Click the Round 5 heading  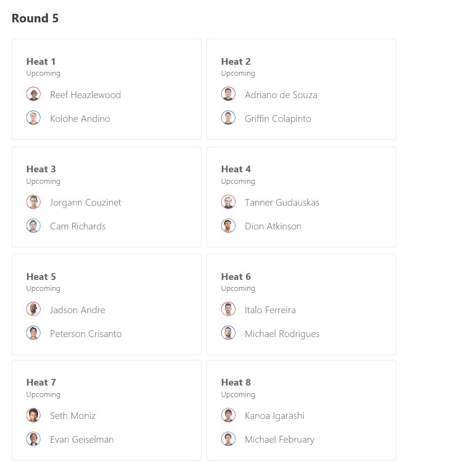point(35,18)
